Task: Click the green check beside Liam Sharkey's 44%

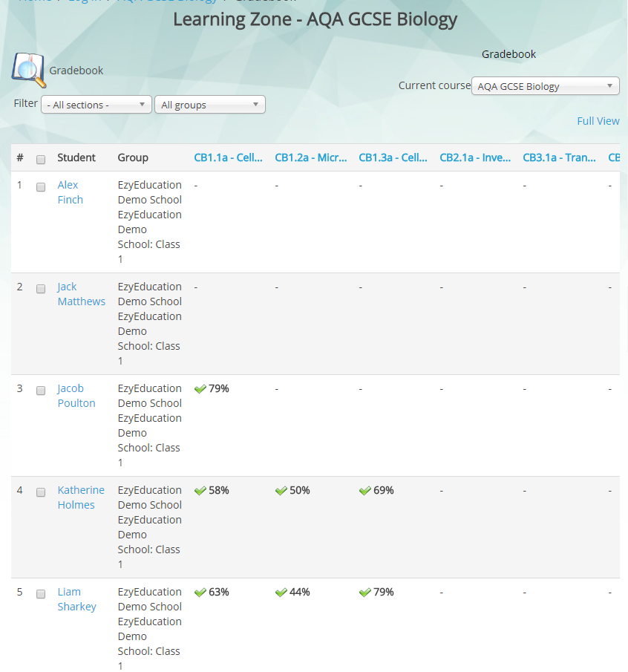Action: pyautogui.click(x=281, y=593)
